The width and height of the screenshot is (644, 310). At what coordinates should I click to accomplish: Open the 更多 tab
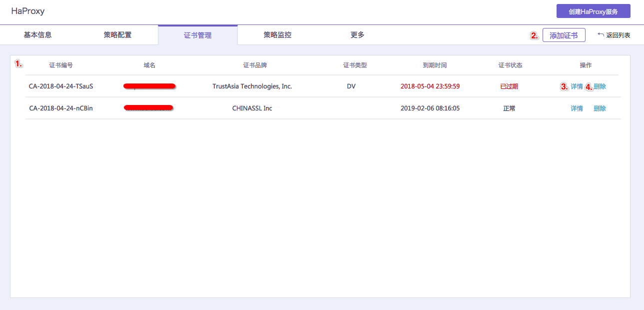(x=358, y=35)
